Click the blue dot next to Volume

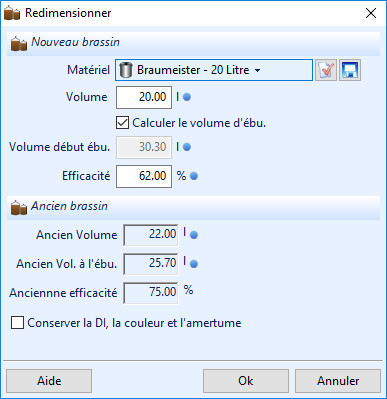click(187, 97)
